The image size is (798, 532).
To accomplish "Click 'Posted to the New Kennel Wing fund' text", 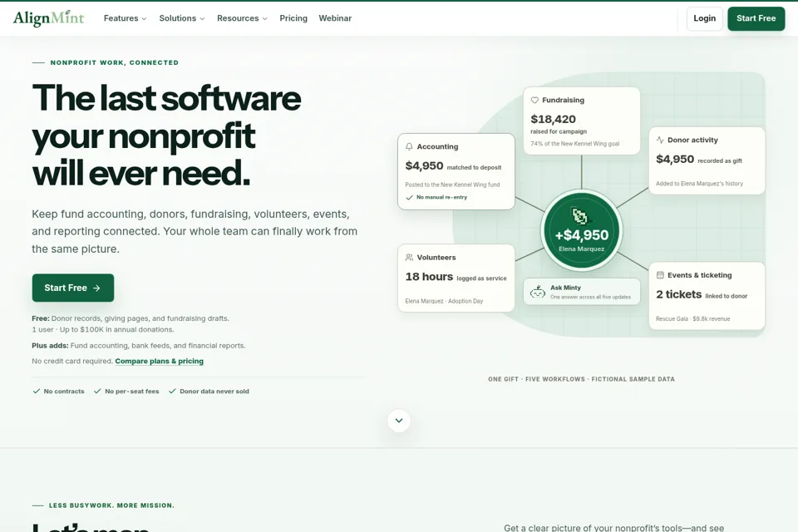I will tap(452, 185).
